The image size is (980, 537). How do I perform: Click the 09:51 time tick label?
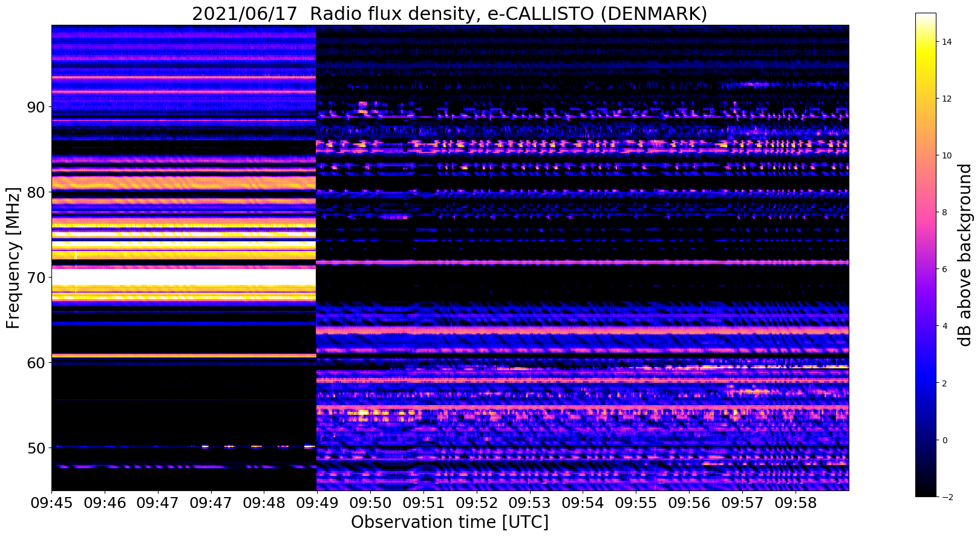(x=423, y=503)
